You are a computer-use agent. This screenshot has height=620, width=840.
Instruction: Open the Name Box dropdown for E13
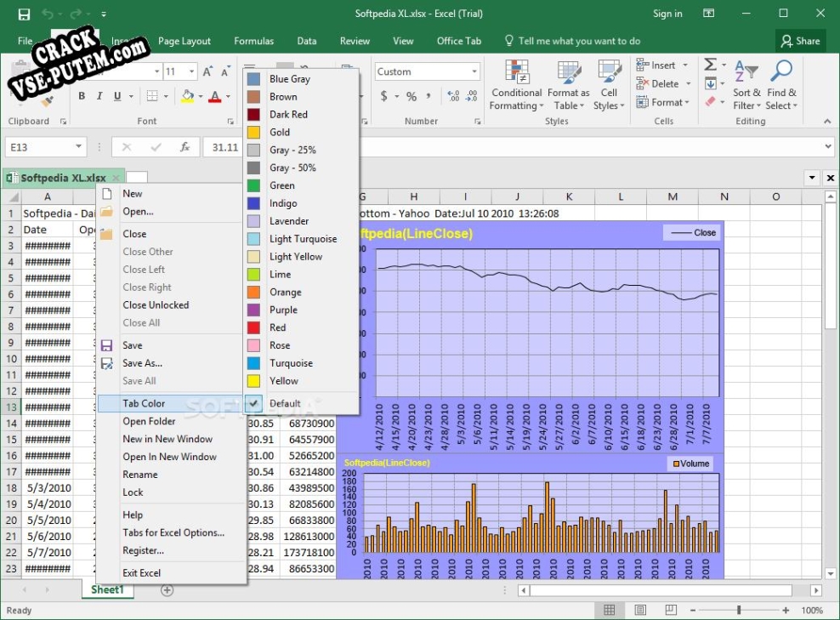tap(78, 147)
